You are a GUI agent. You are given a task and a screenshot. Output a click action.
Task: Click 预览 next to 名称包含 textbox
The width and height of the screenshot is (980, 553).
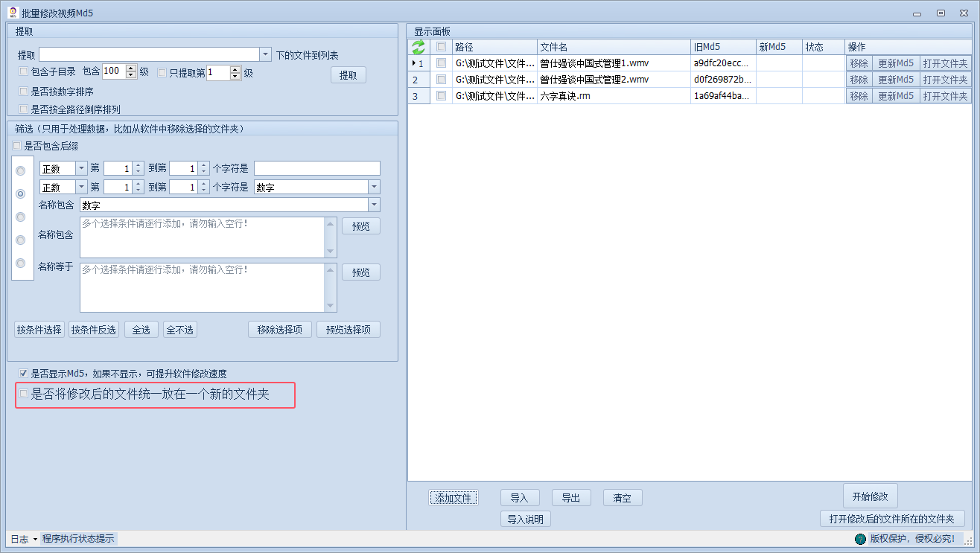[361, 226]
